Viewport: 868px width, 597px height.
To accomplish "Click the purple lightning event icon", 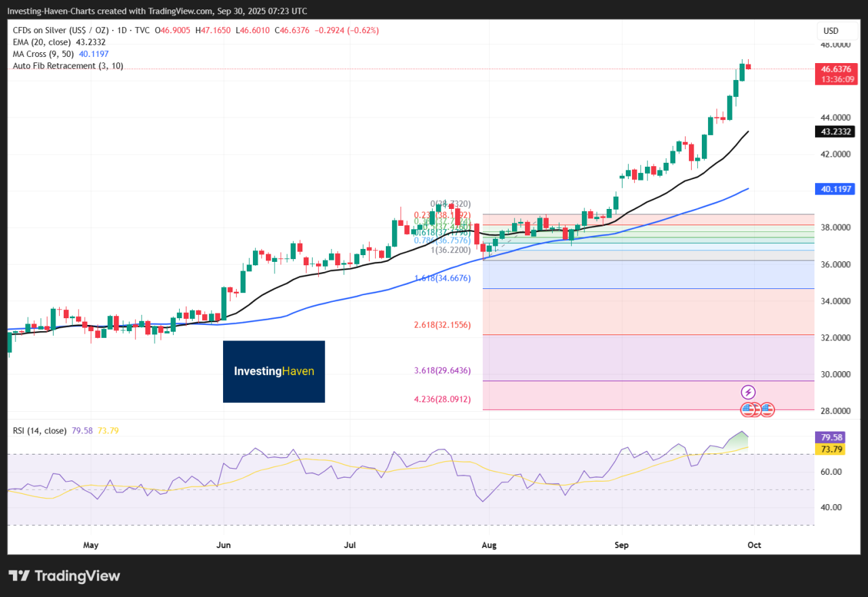I will [748, 392].
